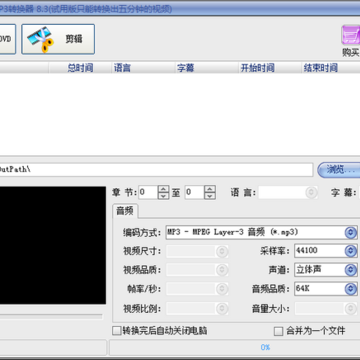Check the 合并为一个文件 option
Viewport: 360px width, 360px height.
click(x=278, y=331)
